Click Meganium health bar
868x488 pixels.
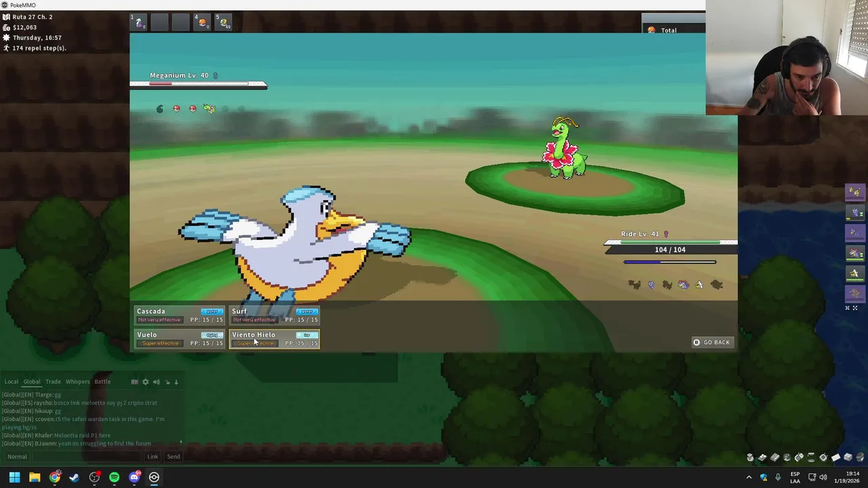pos(198,85)
